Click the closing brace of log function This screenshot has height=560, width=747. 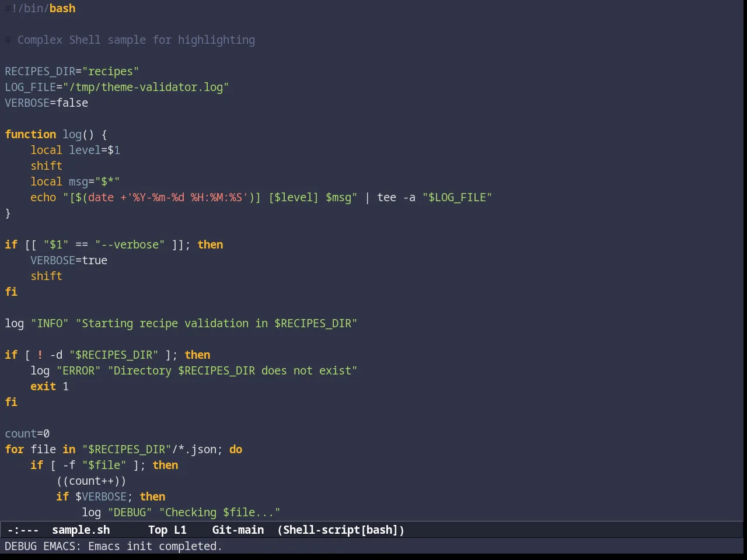point(8,213)
